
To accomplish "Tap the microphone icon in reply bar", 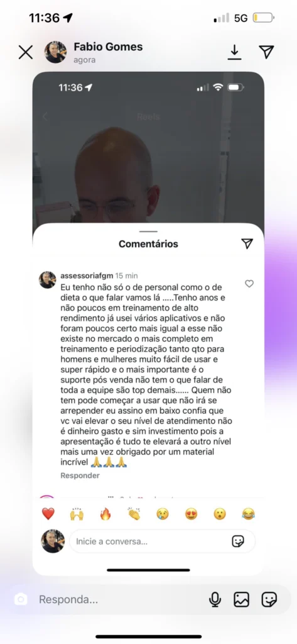I will point(215,599).
